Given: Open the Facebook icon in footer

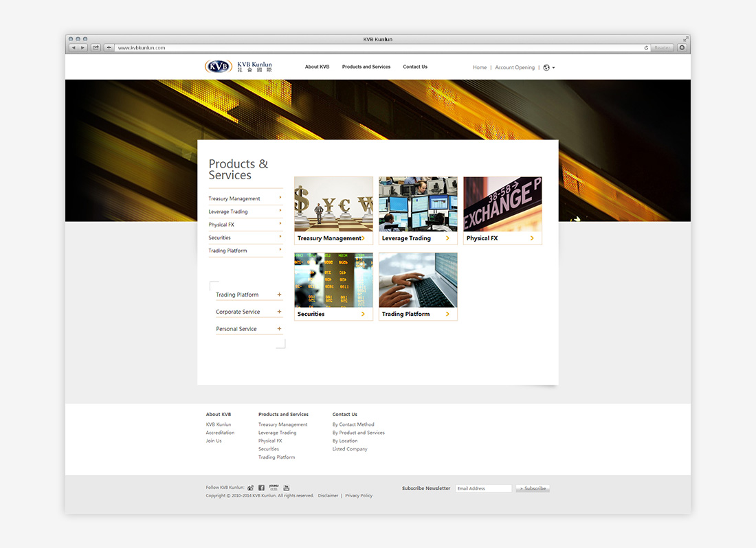Looking at the screenshot, I should tap(261, 488).
